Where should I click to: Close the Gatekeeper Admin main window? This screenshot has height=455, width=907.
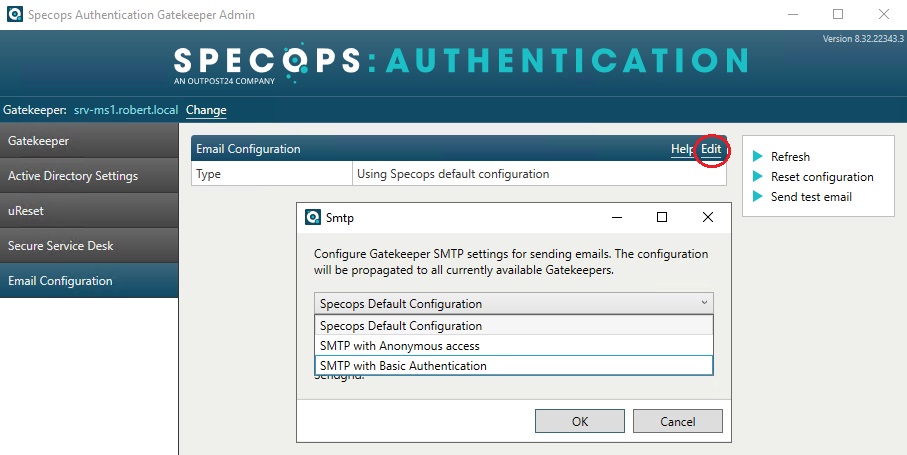(883, 14)
